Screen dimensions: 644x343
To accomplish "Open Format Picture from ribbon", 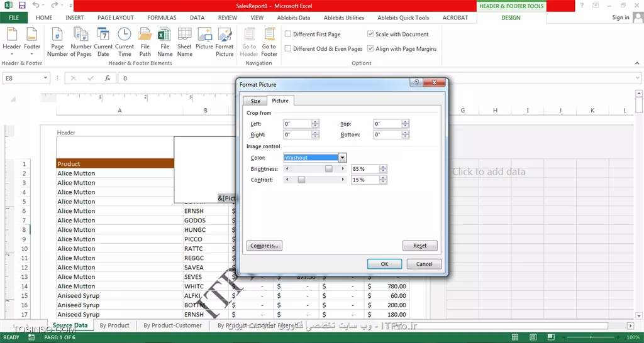I will (225, 41).
